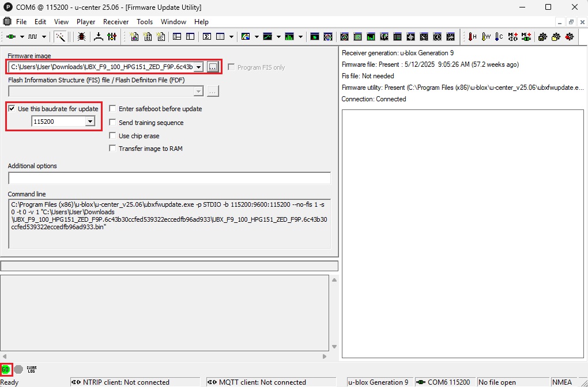The width and height of the screenshot is (588, 387).
Task: Expand dropdown arrow beside connection plug icon
Action: 22,37
